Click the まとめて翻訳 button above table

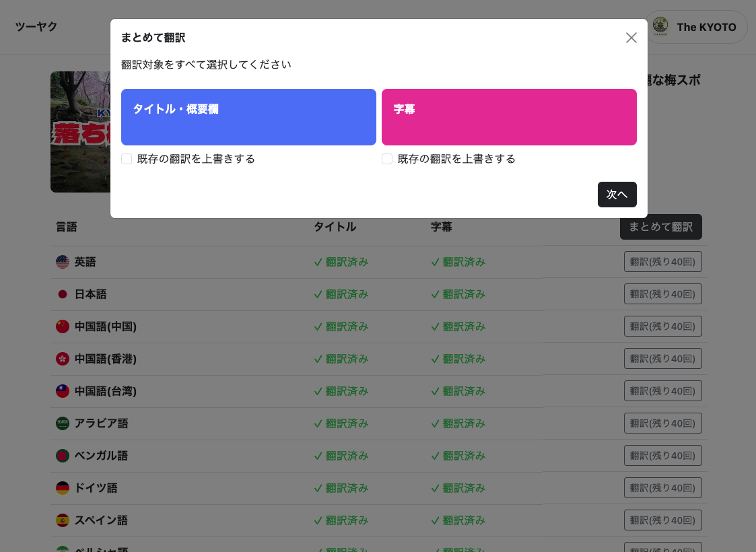[x=660, y=227]
